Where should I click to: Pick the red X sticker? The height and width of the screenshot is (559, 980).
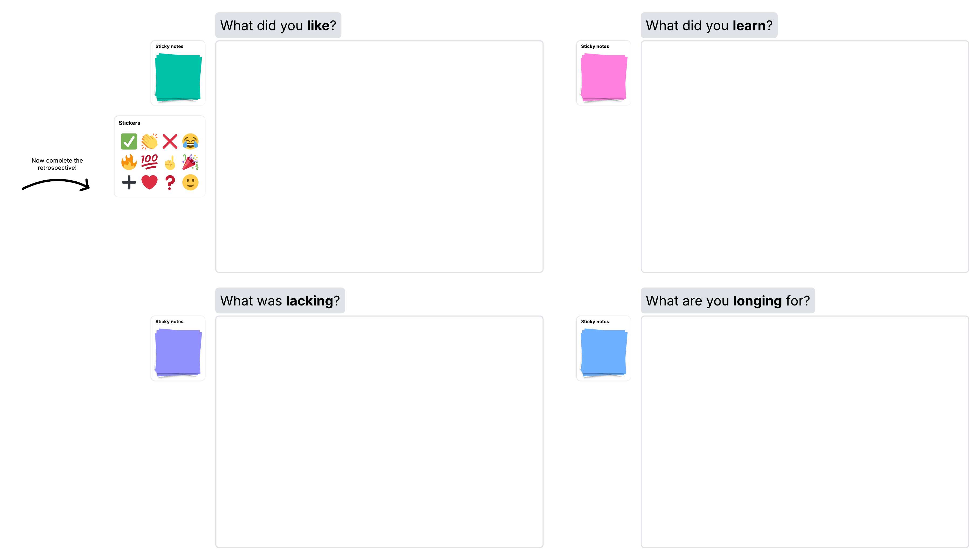click(x=170, y=142)
